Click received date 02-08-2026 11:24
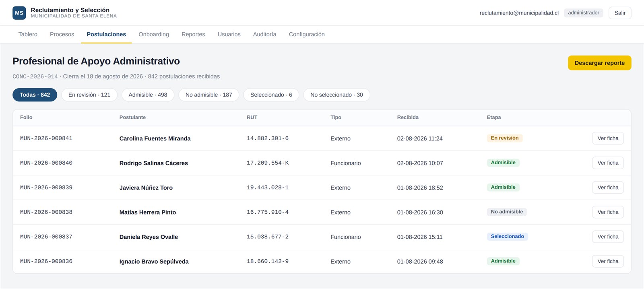 420,138
